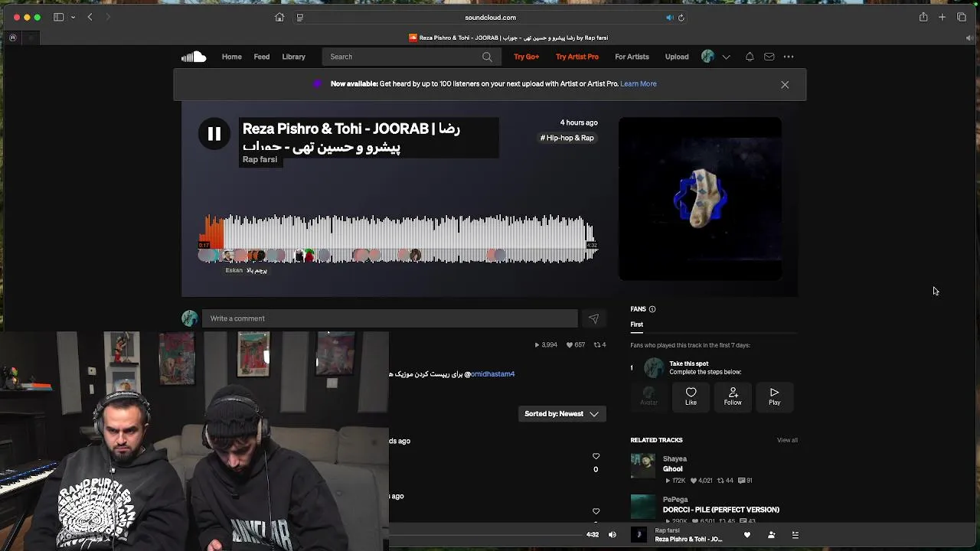This screenshot has height=551, width=980.
Task: Toggle the Safari sidebar
Action: pos(58,18)
